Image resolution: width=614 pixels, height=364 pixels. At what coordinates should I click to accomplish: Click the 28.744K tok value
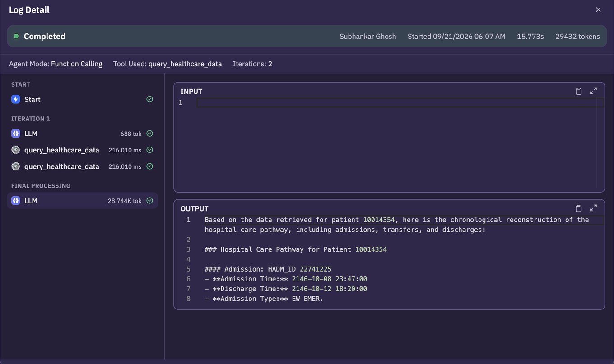(125, 201)
